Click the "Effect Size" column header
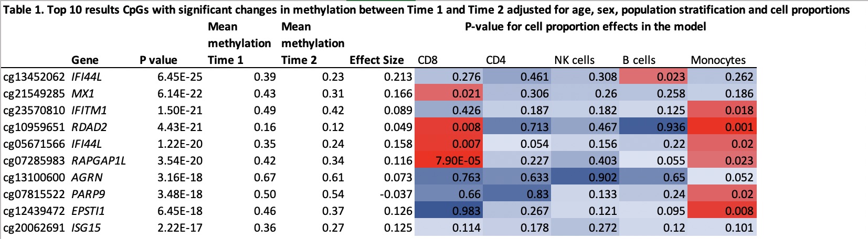Image resolution: width=868 pixels, height=239 pixels. (376, 60)
